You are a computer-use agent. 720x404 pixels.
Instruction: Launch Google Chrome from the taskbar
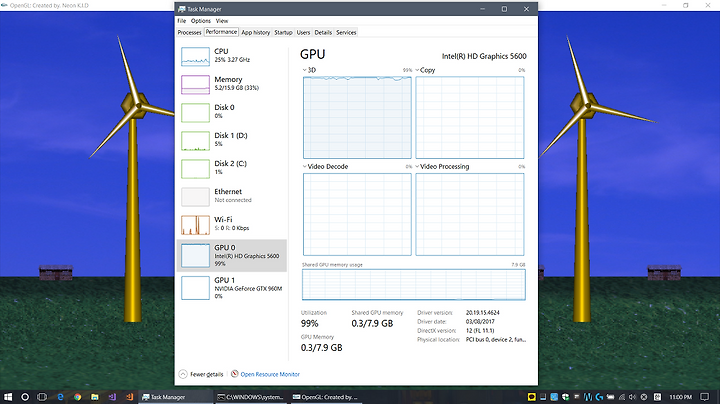[x=78, y=397]
